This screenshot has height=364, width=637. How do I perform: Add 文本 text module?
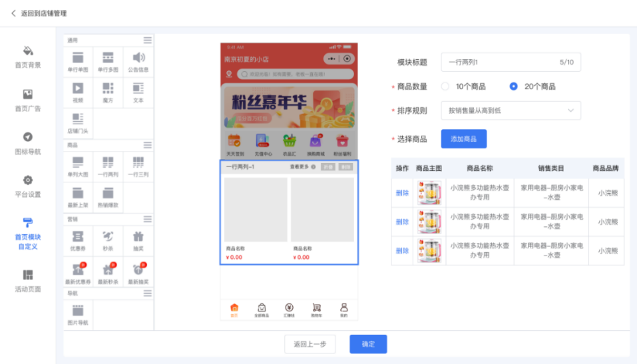pos(138,92)
